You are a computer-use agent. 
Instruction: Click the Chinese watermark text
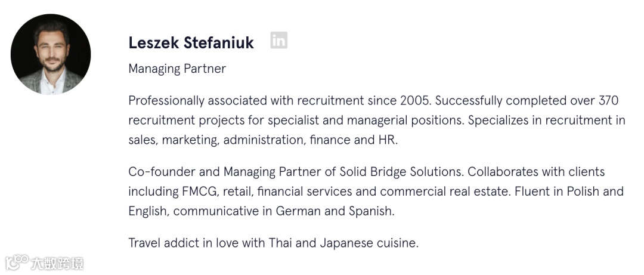58,263
